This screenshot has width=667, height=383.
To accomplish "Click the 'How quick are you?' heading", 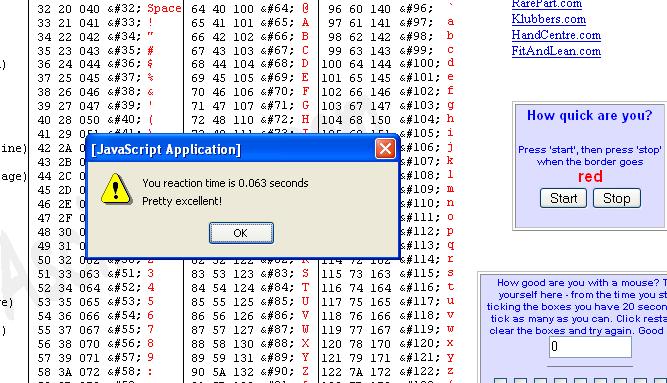I will (589, 115).
